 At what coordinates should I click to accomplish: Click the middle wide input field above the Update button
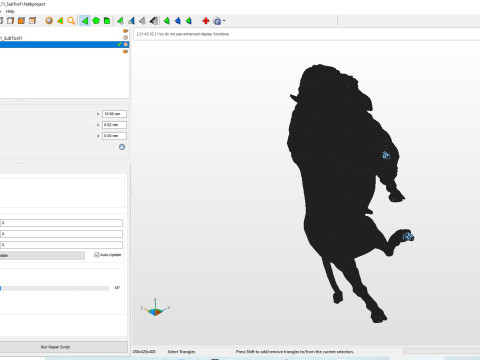(61, 234)
